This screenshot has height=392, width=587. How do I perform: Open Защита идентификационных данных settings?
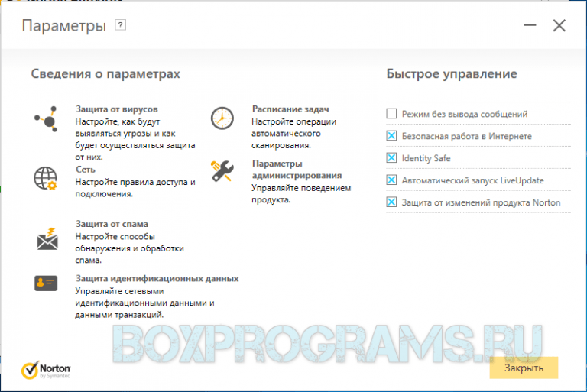[157, 279]
